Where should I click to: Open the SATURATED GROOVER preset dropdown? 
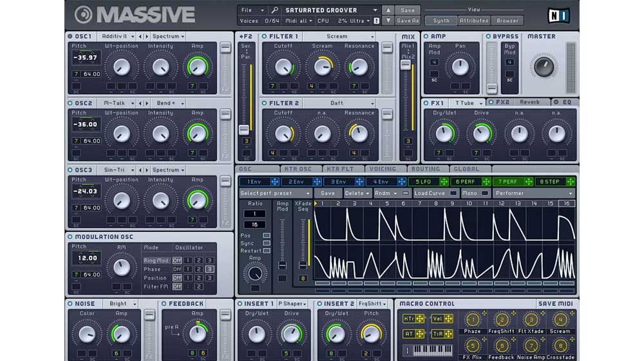click(331, 10)
